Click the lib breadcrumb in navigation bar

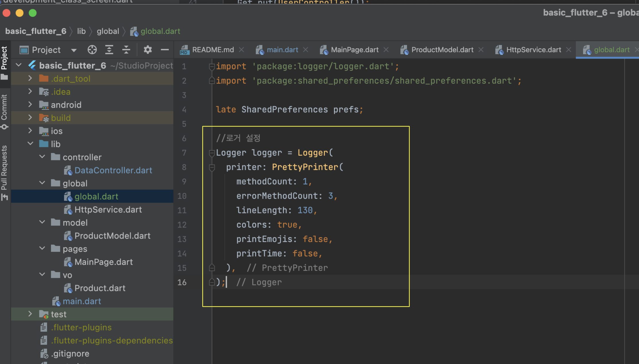click(81, 31)
